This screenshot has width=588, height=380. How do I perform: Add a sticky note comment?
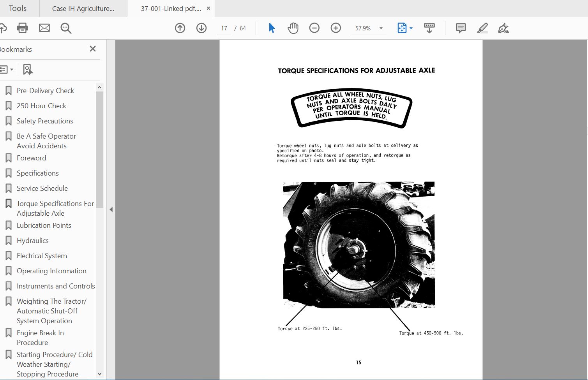click(x=460, y=28)
